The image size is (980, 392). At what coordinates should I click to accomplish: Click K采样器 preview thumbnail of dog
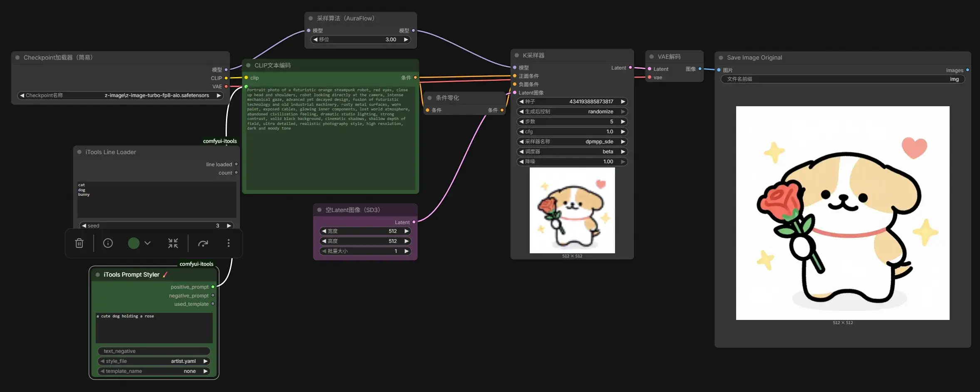tap(572, 210)
